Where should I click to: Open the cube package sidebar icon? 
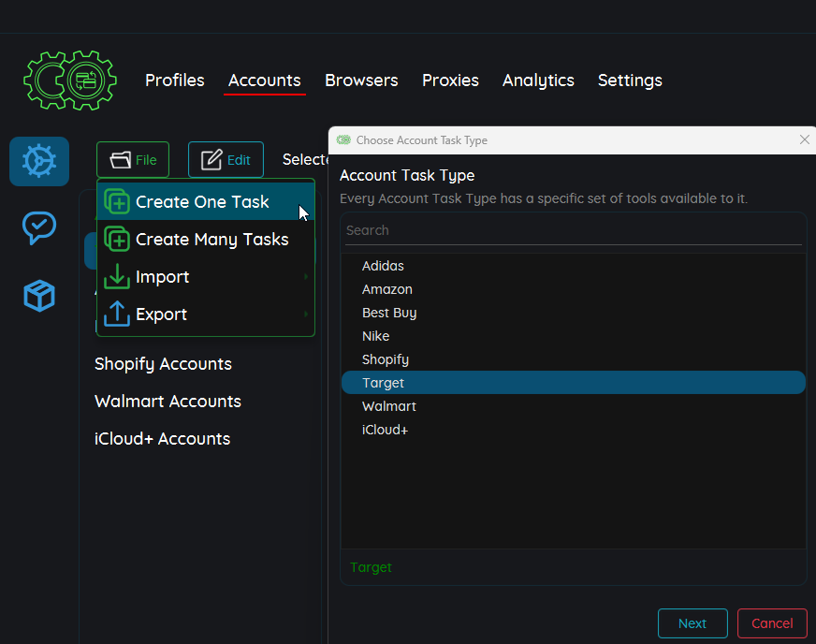39,296
